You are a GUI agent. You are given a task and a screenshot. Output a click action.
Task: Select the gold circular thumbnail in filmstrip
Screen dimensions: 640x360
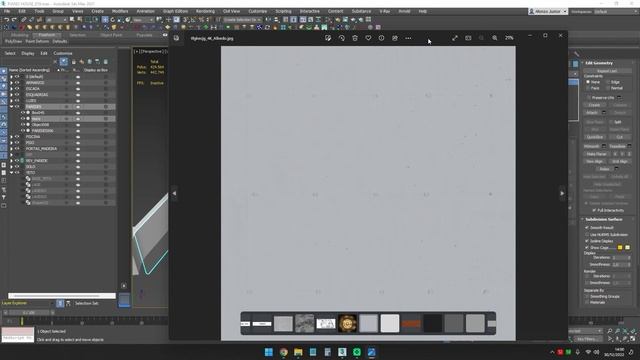tap(347, 323)
